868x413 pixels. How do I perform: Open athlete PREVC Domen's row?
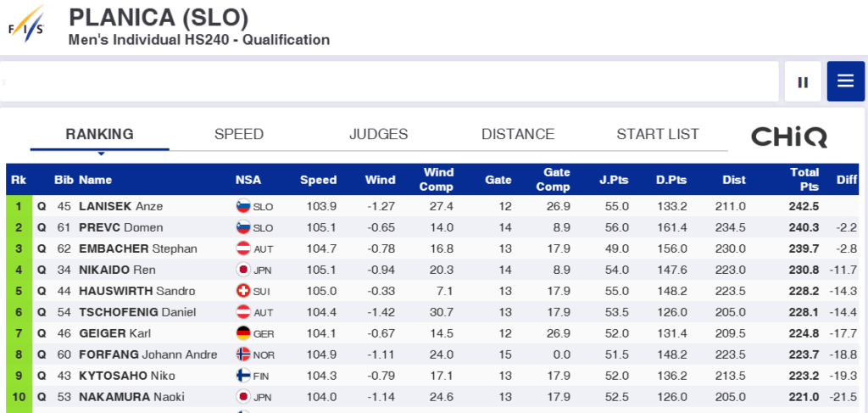pyautogui.click(x=432, y=227)
